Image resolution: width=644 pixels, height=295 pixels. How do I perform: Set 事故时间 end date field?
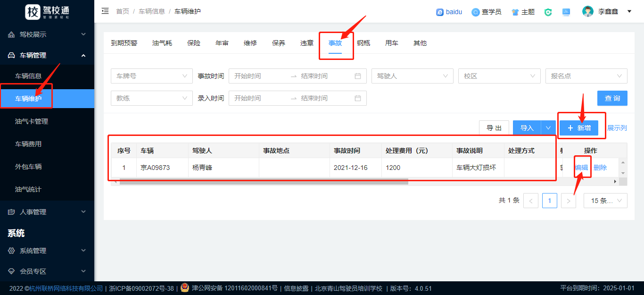pos(325,76)
